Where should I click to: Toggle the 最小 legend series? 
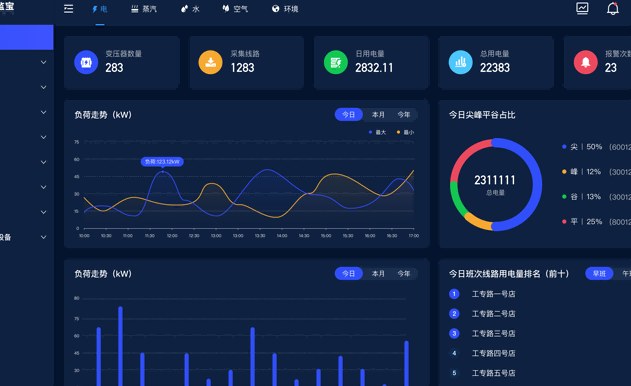click(405, 132)
